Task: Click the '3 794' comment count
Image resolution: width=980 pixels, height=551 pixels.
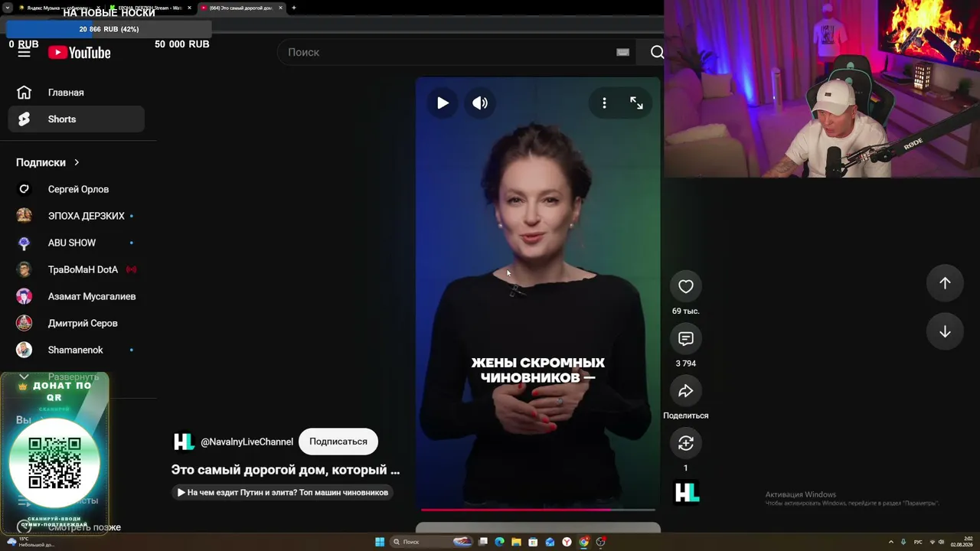Action: point(686,364)
